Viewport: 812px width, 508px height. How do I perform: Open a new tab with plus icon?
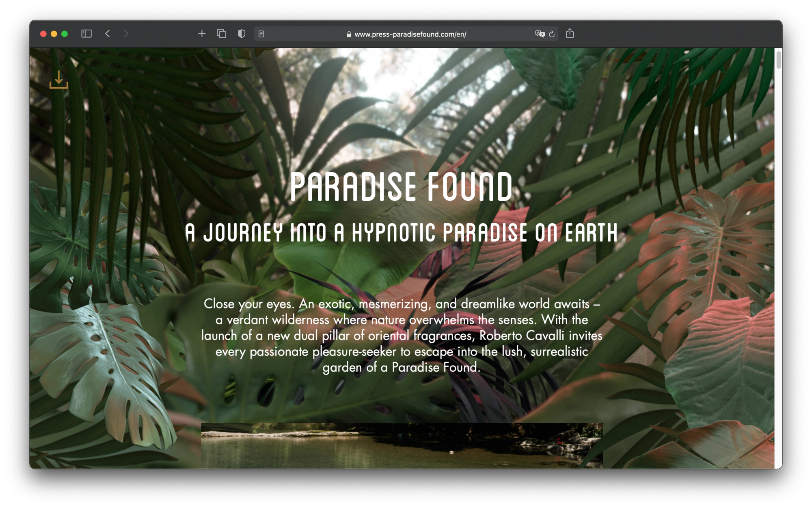pos(202,34)
